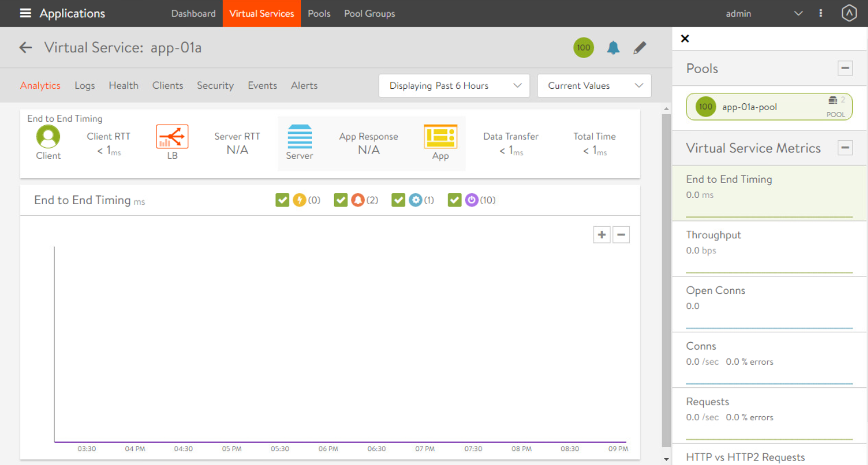Click the 06 PM label on chart axis
This screenshot has height=465, width=868.
(328, 449)
